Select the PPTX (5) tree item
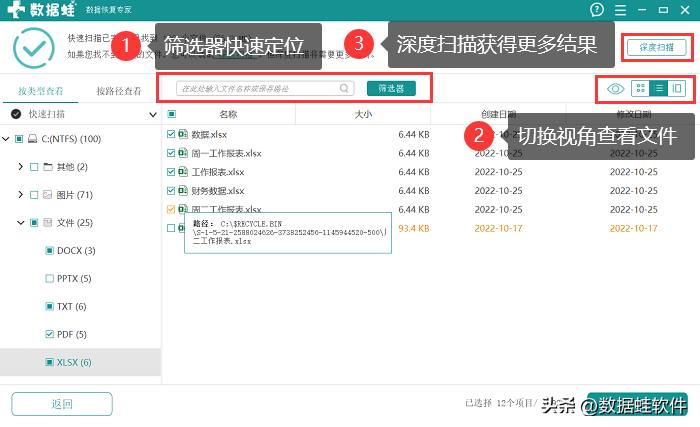 74,278
